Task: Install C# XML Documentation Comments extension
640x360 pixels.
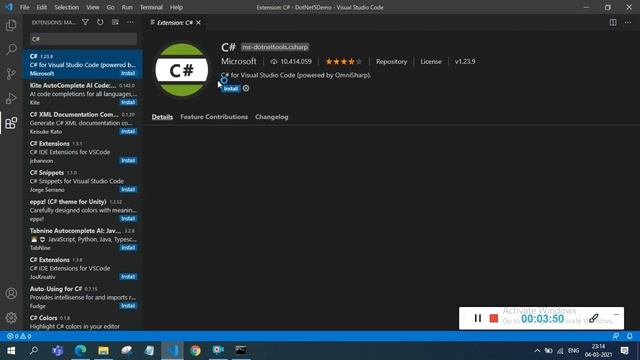Action: pos(128,131)
